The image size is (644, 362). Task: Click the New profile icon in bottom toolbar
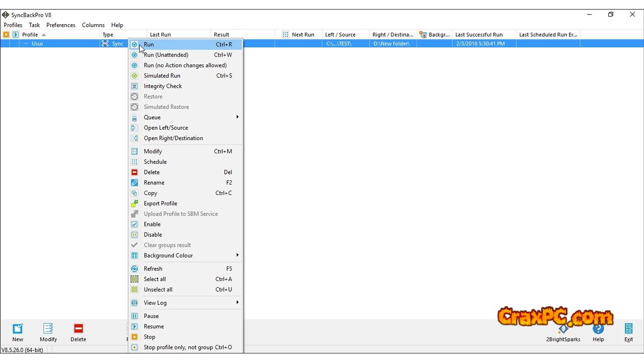tap(18, 329)
